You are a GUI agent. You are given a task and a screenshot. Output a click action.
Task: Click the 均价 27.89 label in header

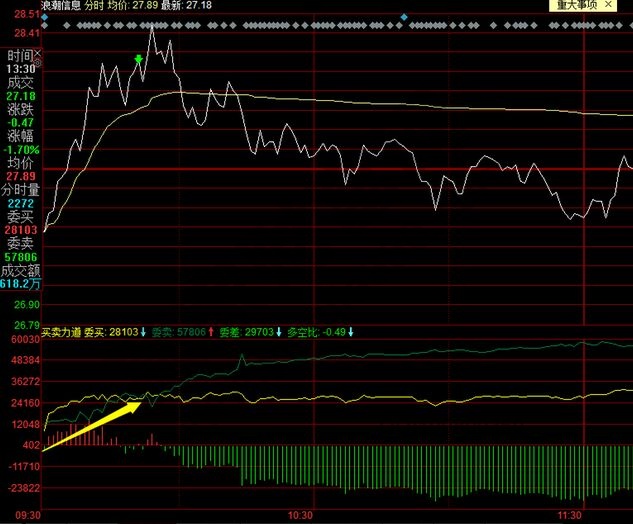(x=153, y=5)
